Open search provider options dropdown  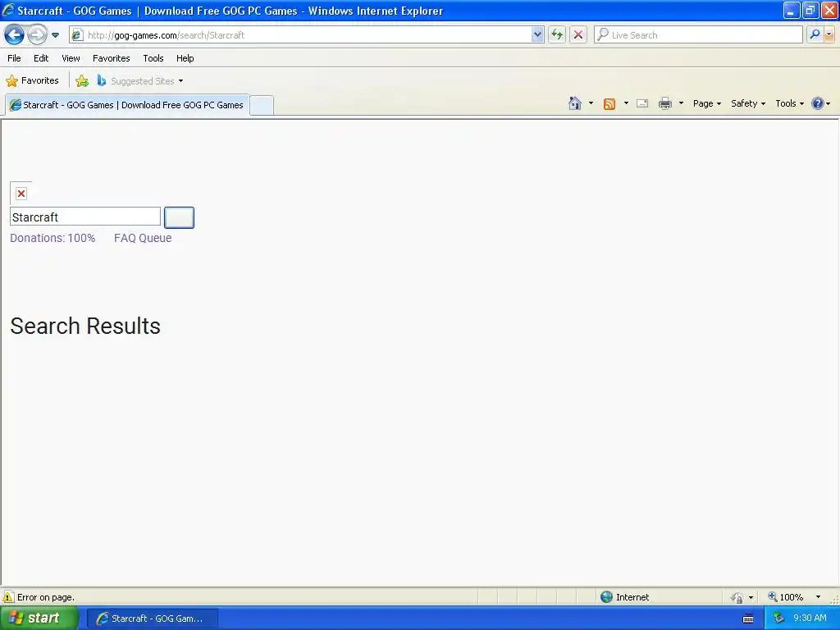pos(829,34)
